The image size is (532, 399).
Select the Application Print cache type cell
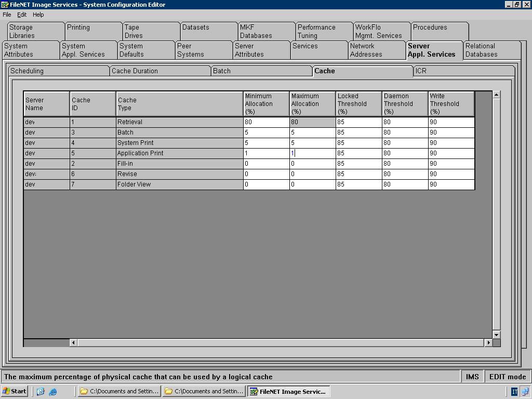tap(179, 153)
